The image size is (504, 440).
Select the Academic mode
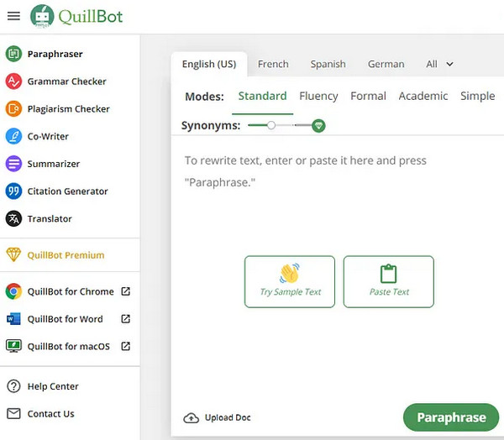pyautogui.click(x=423, y=96)
